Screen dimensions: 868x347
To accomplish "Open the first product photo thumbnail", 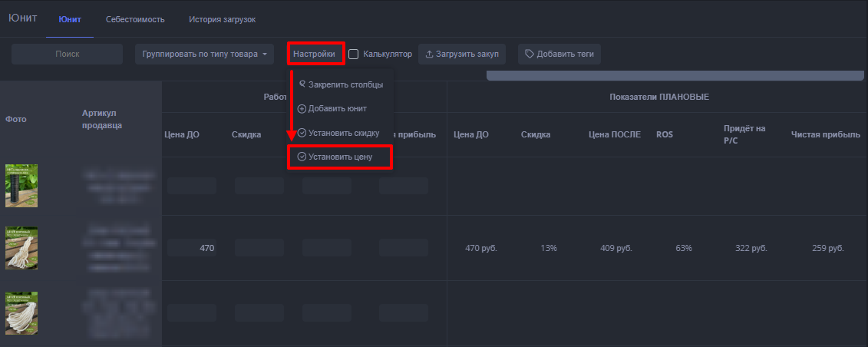I will tap(21, 185).
